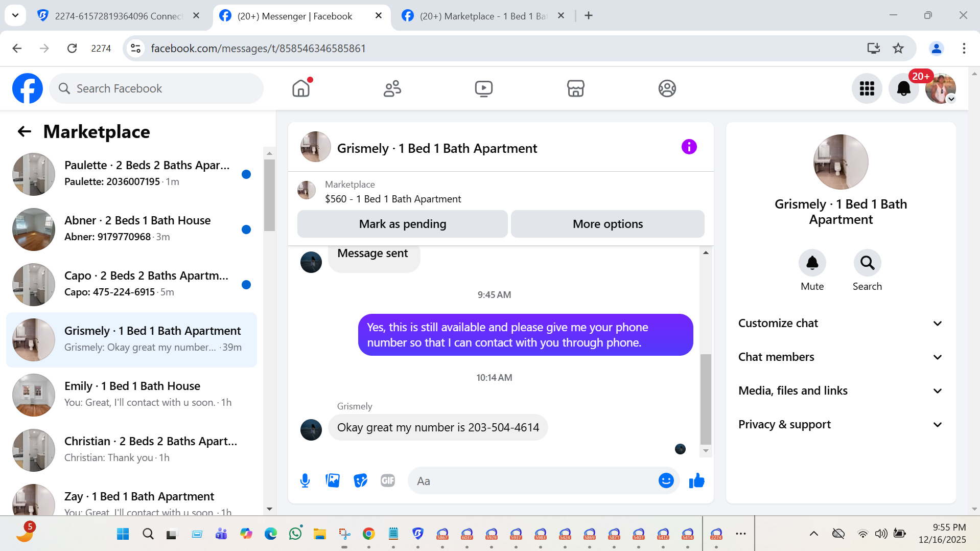Click the chat messages scrollbar thumb
Image resolution: width=980 pixels, height=551 pixels.
706,399
